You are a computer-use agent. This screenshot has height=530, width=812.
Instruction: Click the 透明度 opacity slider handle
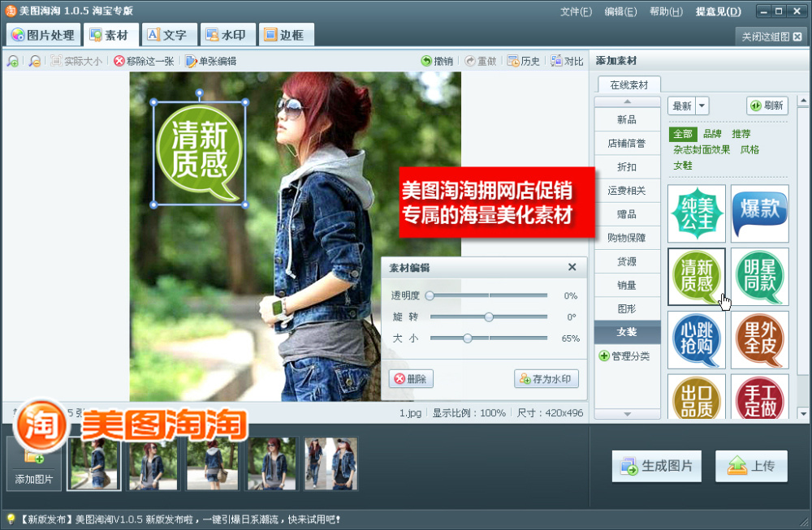click(430, 295)
